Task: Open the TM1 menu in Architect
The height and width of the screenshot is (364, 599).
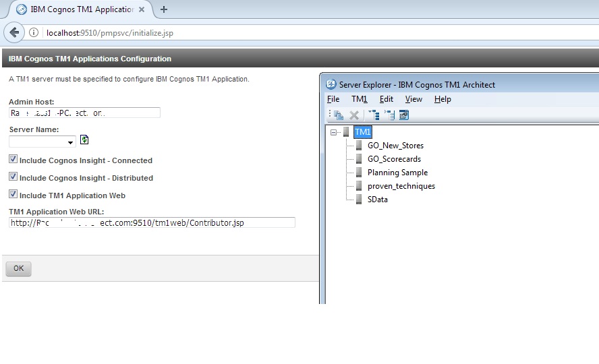Action: point(359,99)
